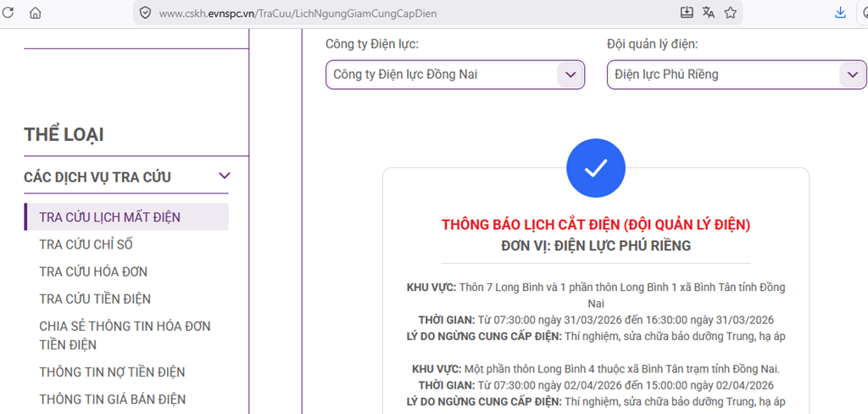Open the site security shield info

click(x=145, y=13)
